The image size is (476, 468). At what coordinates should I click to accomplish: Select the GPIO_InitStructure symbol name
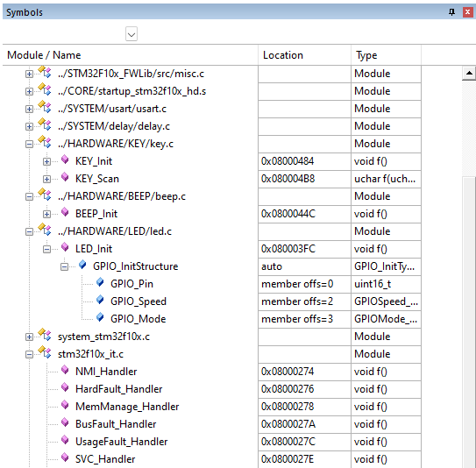(x=135, y=266)
